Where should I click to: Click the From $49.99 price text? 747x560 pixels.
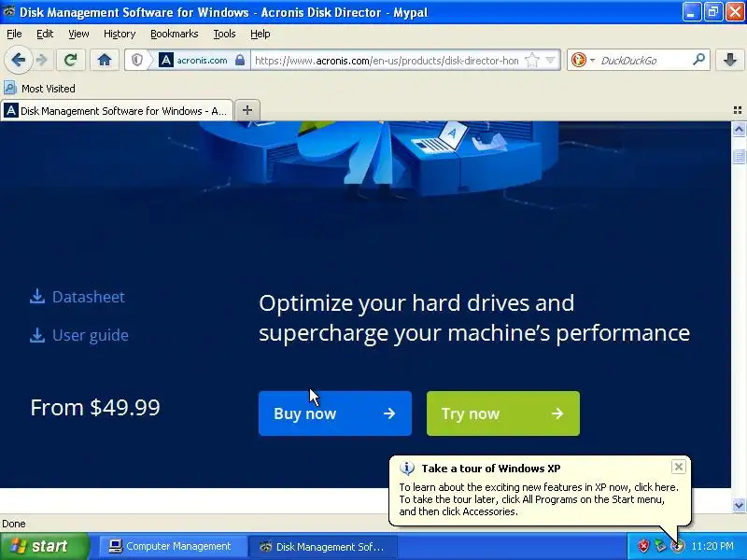coord(95,408)
